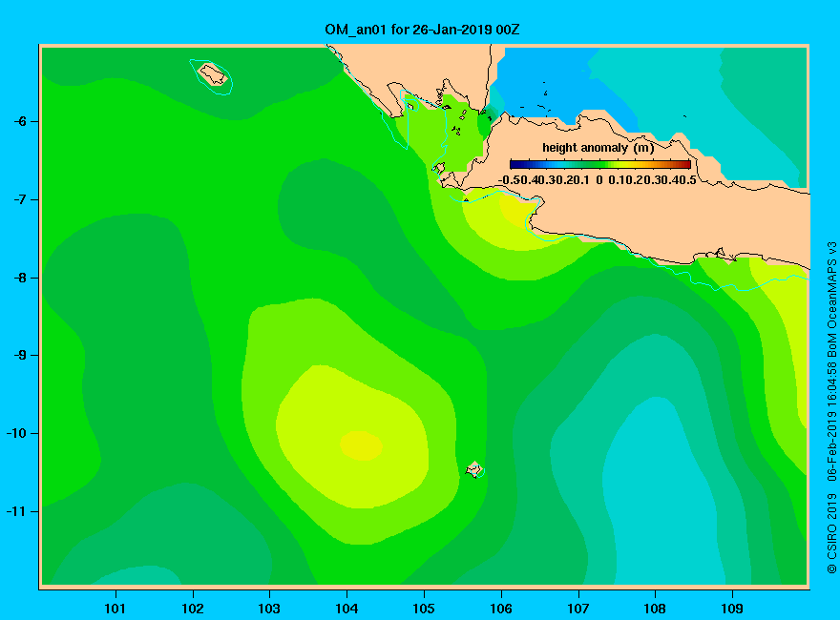Click longitude label 105 on x-axis
840x620 pixels.
[424, 609]
